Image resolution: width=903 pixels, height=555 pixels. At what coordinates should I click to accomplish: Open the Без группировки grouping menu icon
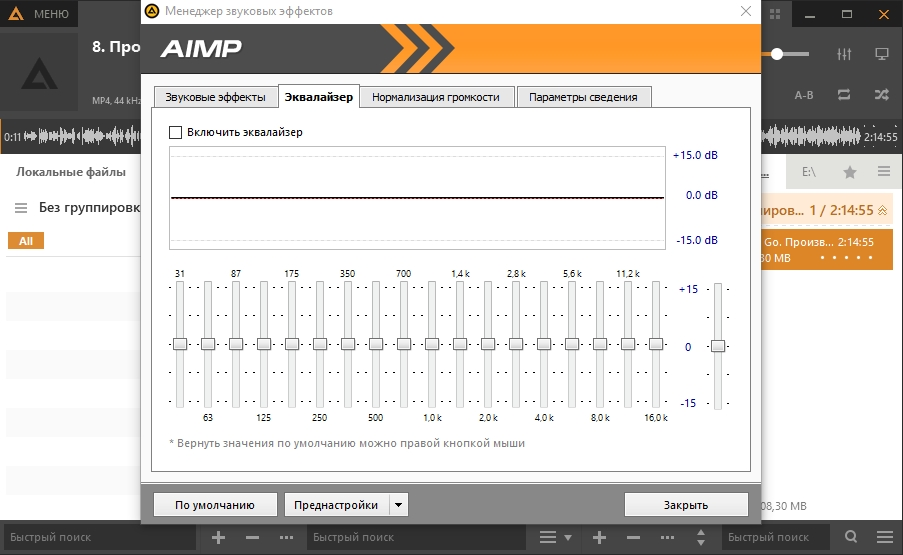point(21,208)
